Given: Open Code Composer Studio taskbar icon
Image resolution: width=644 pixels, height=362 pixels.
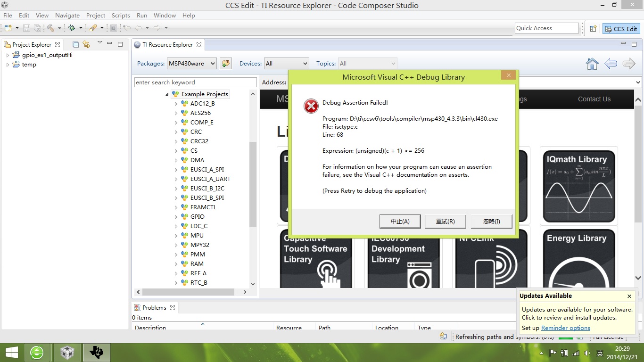Looking at the screenshot, I should [x=97, y=352].
